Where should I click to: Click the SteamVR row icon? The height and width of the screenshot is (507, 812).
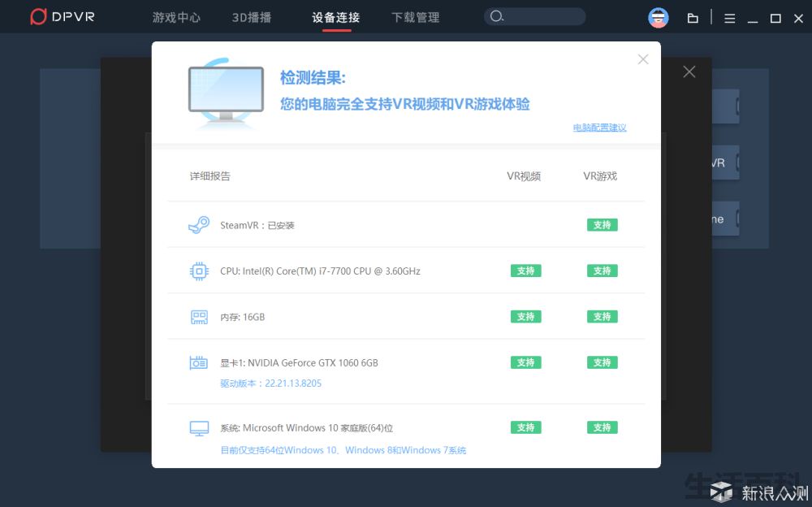click(x=199, y=225)
